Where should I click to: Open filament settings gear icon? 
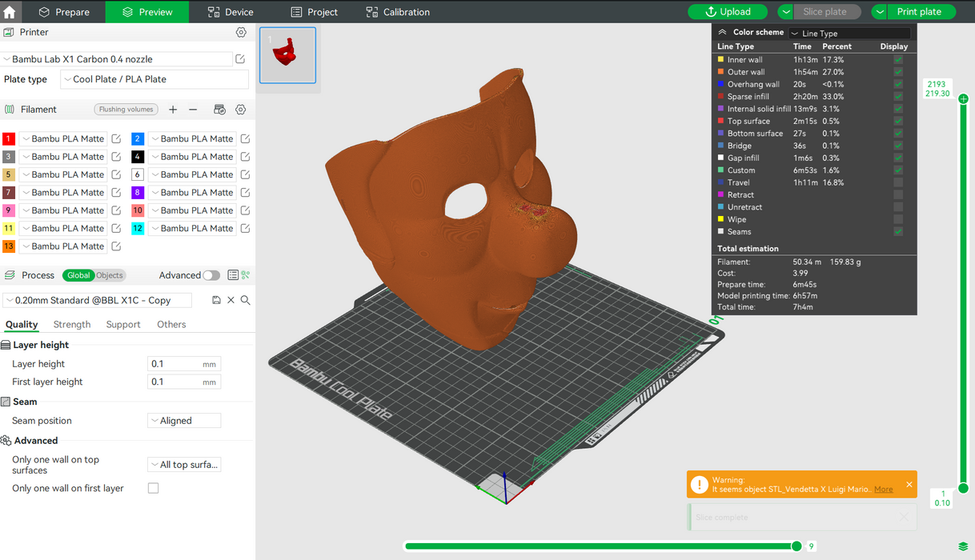tap(240, 110)
